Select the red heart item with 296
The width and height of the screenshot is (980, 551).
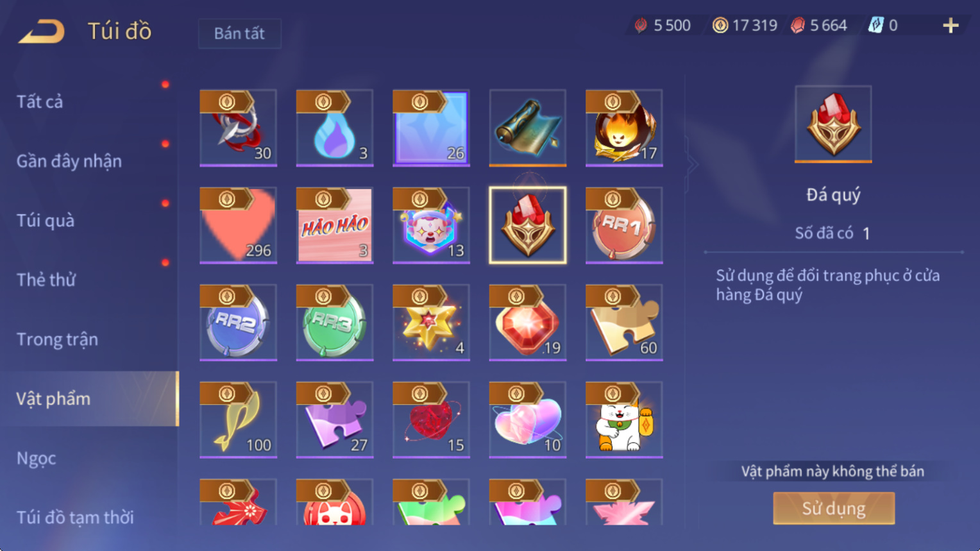pos(238,225)
